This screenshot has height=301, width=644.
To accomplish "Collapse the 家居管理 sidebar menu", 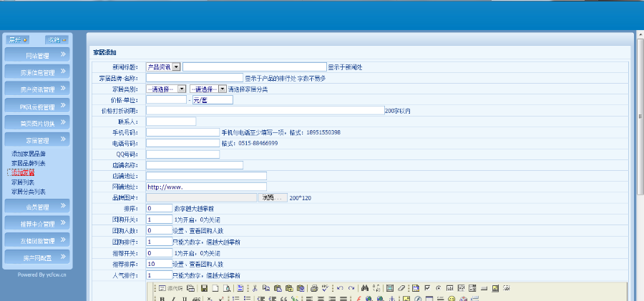I will point(37,139).
